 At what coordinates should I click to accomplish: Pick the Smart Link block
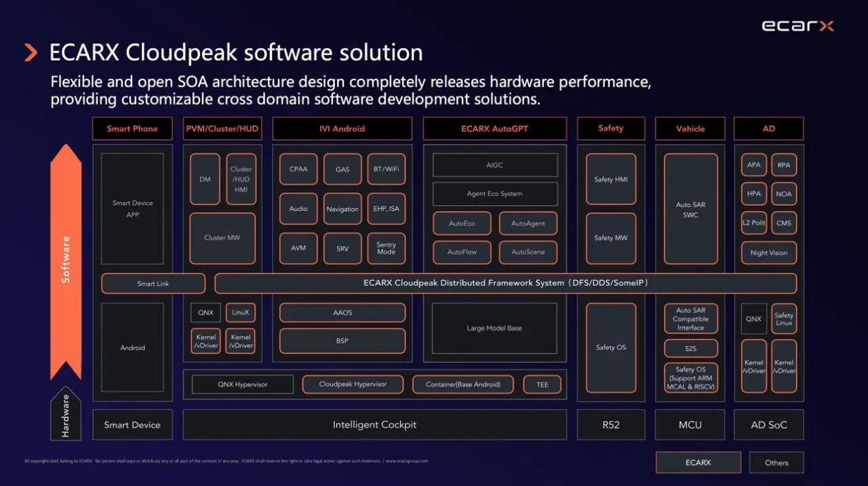[153, 284]
